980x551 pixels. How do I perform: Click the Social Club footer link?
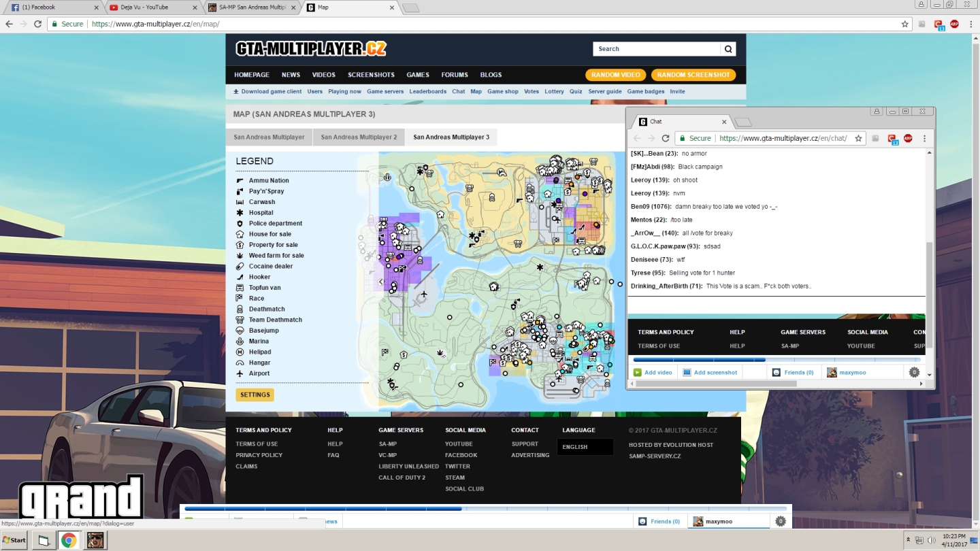click(x=465, y=489)
